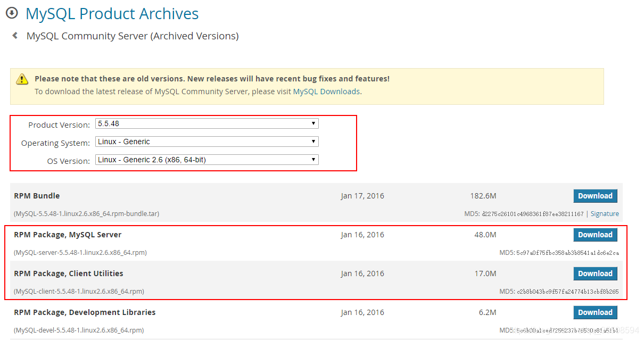
Task: Click the bold old versions warning sentence
Action: (x=212, y=79)
